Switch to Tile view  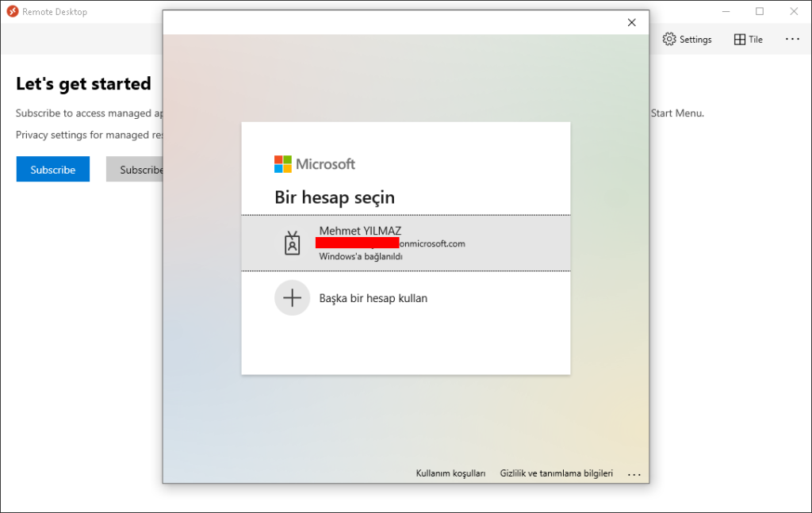point(749,40)
